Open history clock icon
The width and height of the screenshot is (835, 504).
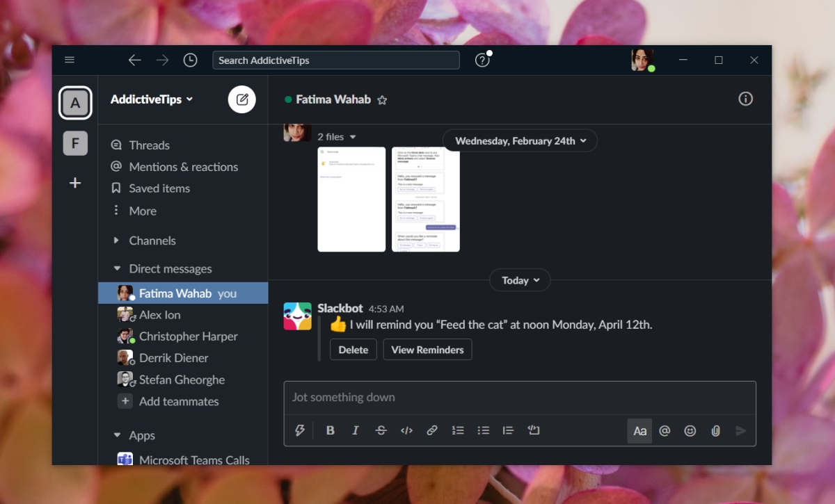[190, 60]
